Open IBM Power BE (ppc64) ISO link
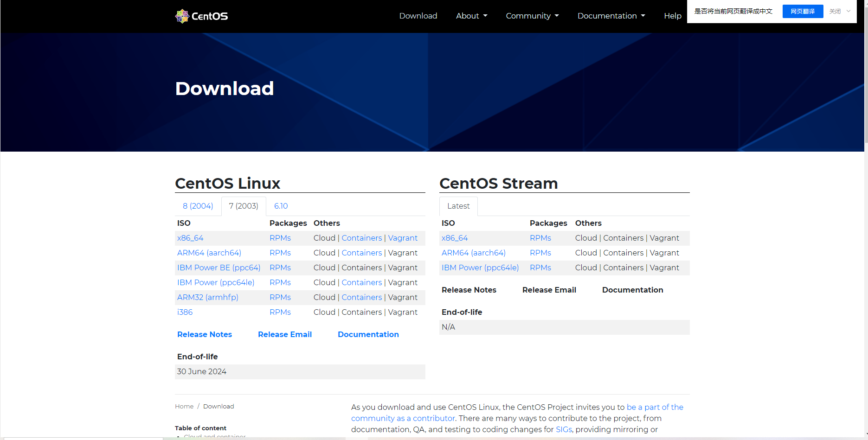 pyautogui.click(x=219, y=268)
